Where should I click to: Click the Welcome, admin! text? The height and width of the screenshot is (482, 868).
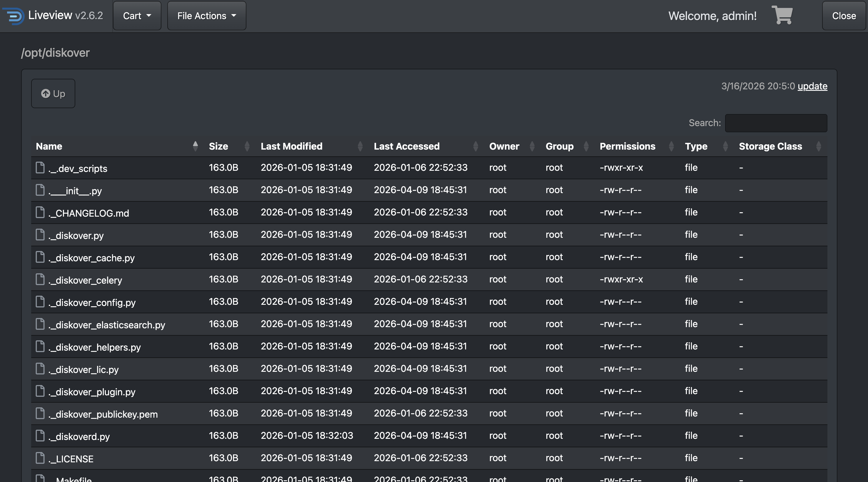pos(712,16)
